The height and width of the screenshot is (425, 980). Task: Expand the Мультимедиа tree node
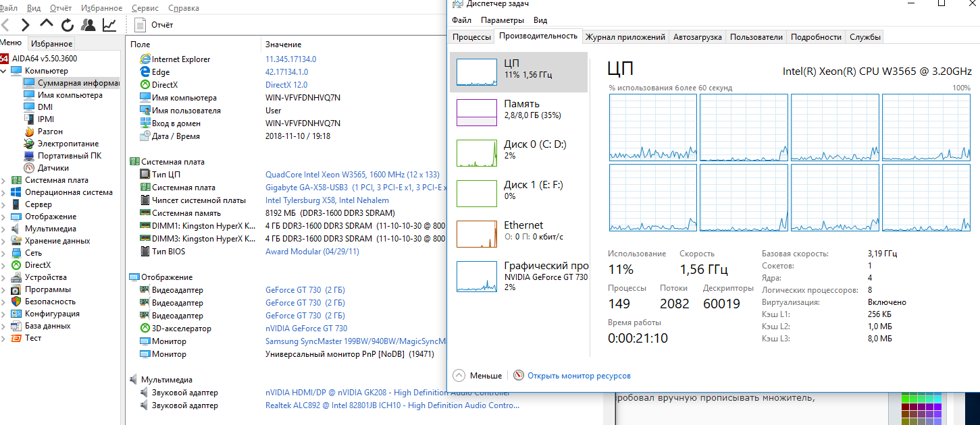coord(4,229)
